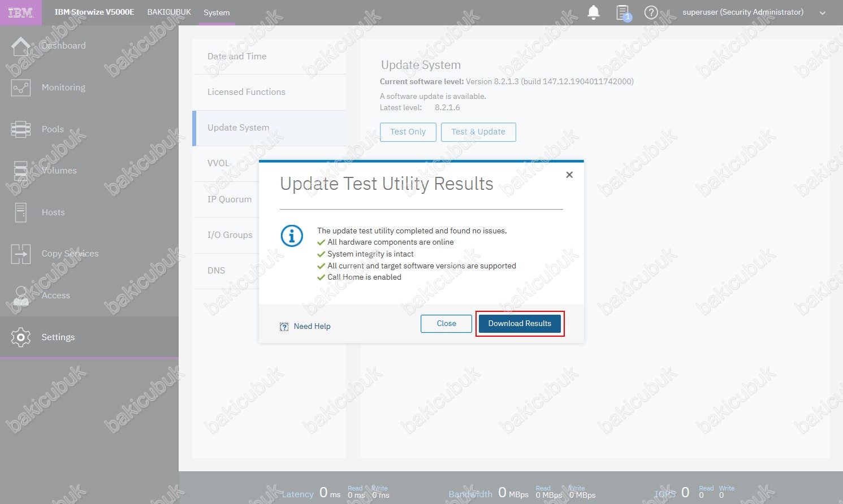The height and width of the screenshot is (504, 843).
Task: Select the Update System tab
Action: pos(269,128)
